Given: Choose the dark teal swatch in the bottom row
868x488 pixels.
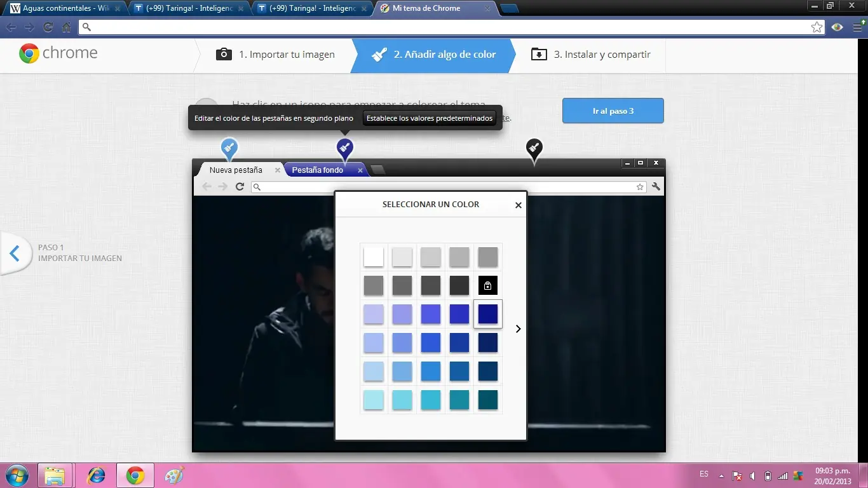Looking at the screenshot, I should tap(488, 400).
